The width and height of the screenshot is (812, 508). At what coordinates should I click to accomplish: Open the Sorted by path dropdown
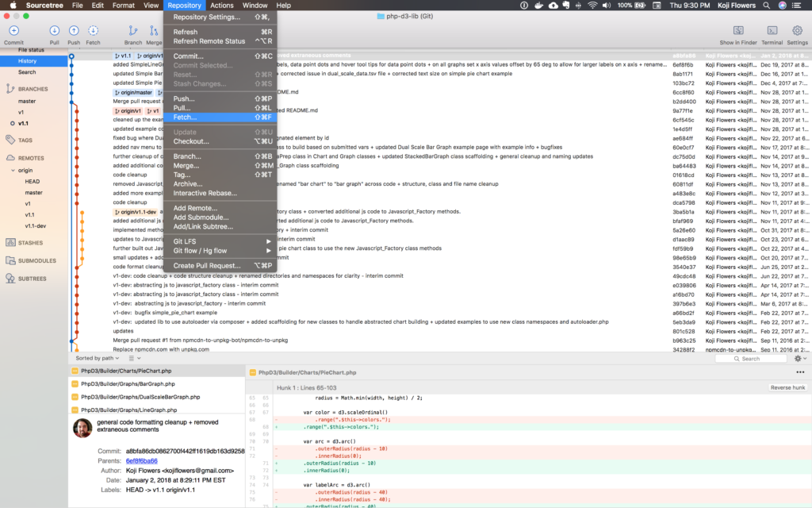98,358
